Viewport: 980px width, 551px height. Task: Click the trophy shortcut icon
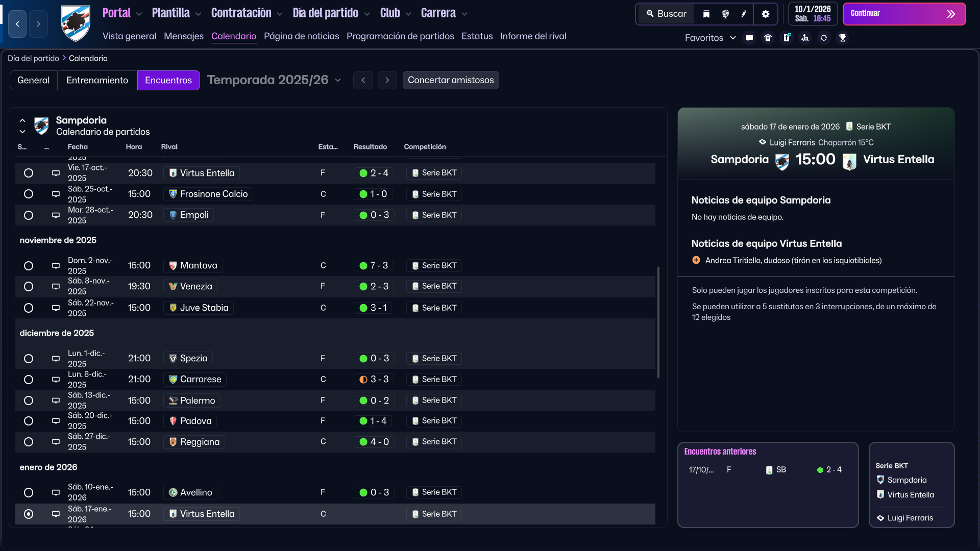coord(843,38)
